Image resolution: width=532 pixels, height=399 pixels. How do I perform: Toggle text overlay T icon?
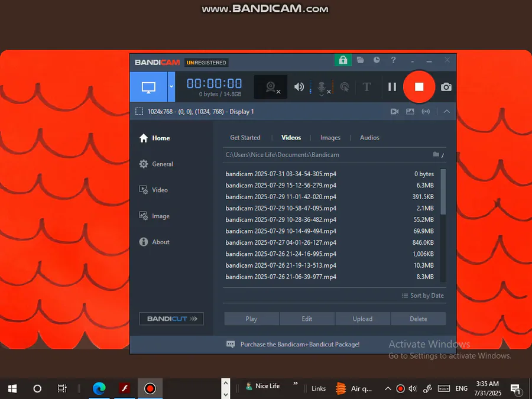tap(366, 87)
